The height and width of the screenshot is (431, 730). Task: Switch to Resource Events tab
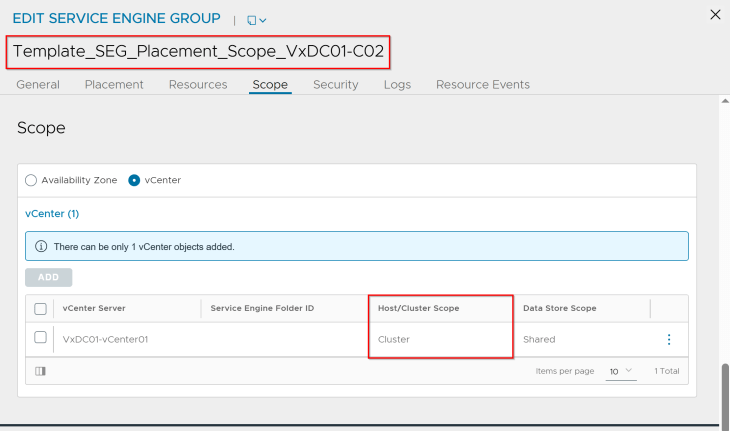coord(483,85)
